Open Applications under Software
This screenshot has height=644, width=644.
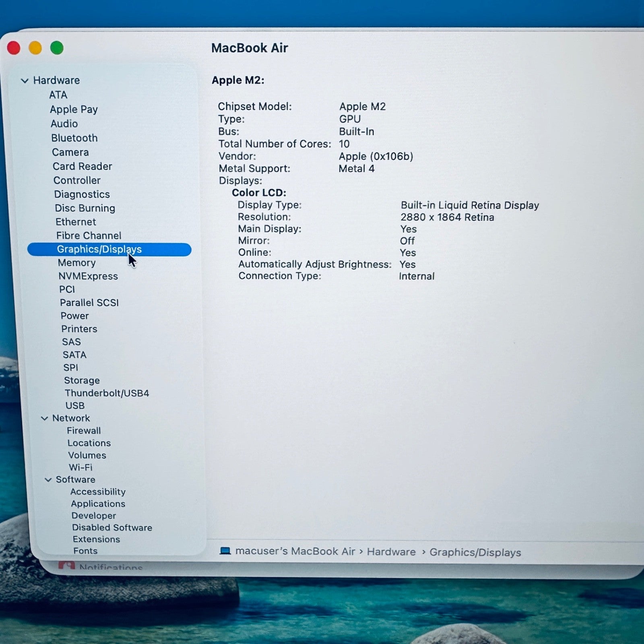point(98,504)
